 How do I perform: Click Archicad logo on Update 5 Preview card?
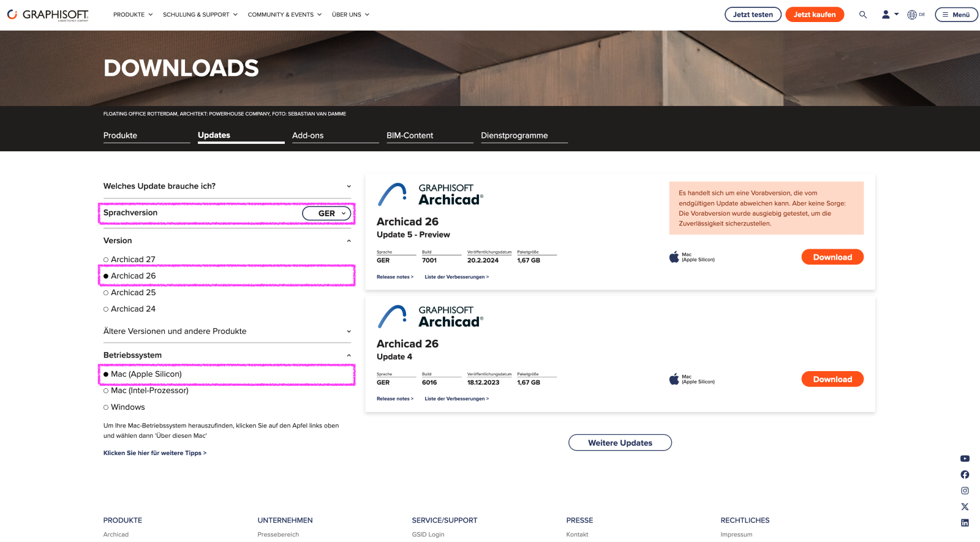pyautogui.click(x=431, y=195)
